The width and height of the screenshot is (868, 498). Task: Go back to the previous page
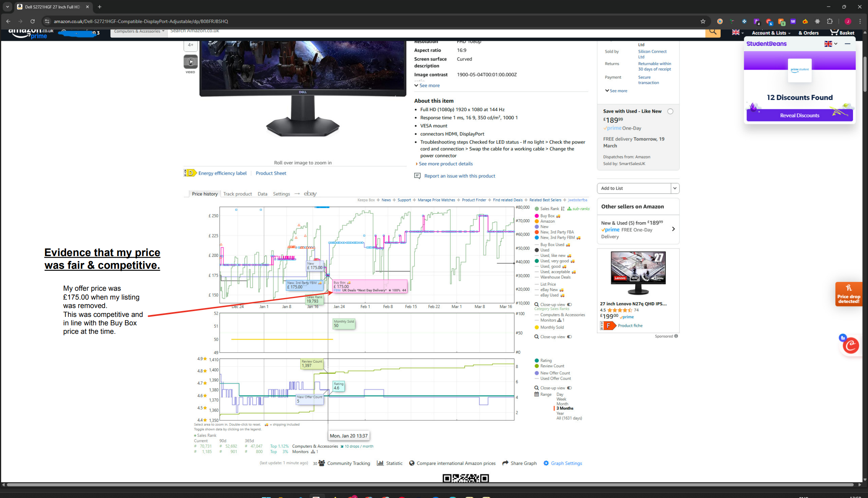(8, 22)
